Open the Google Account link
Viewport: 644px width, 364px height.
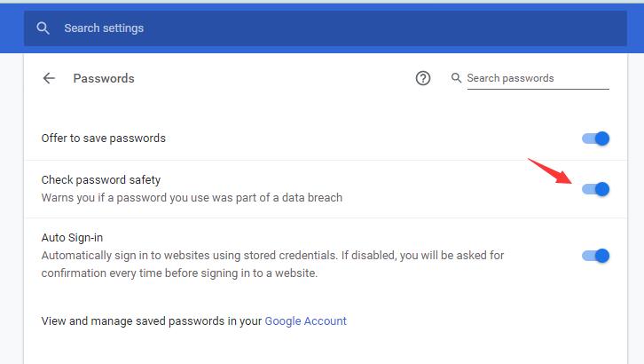(x=305, y=320)
